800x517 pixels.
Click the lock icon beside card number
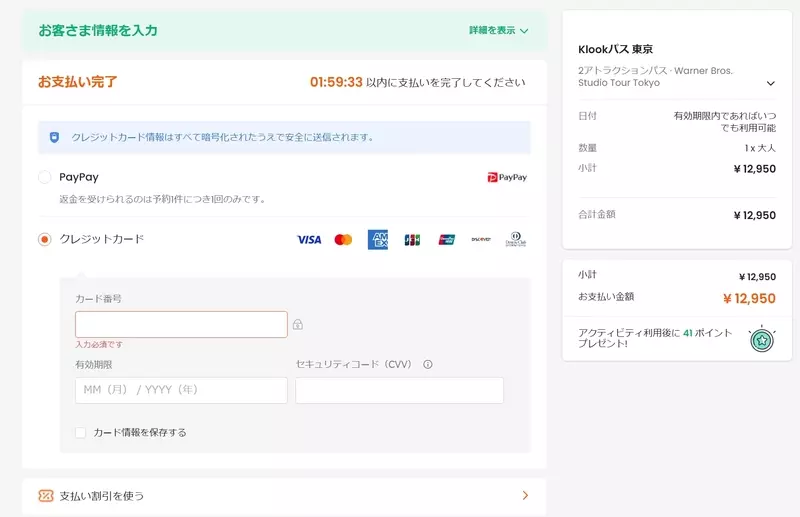click(x=298, y=325)
